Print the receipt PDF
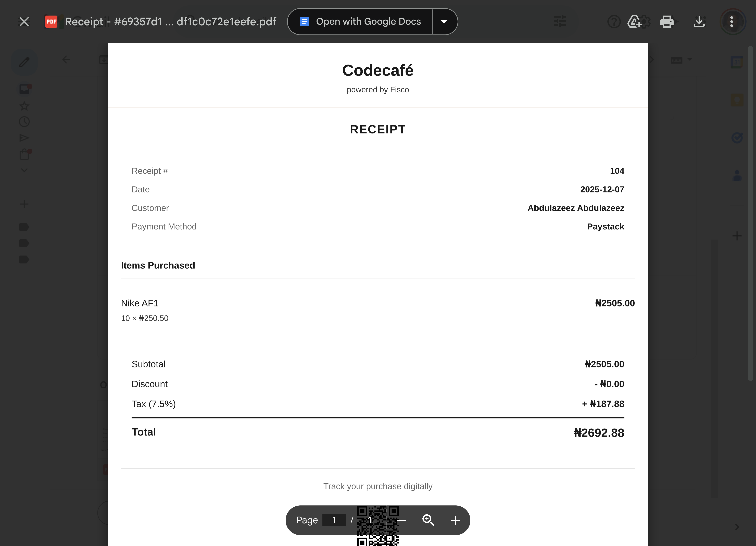 [666, 22]
